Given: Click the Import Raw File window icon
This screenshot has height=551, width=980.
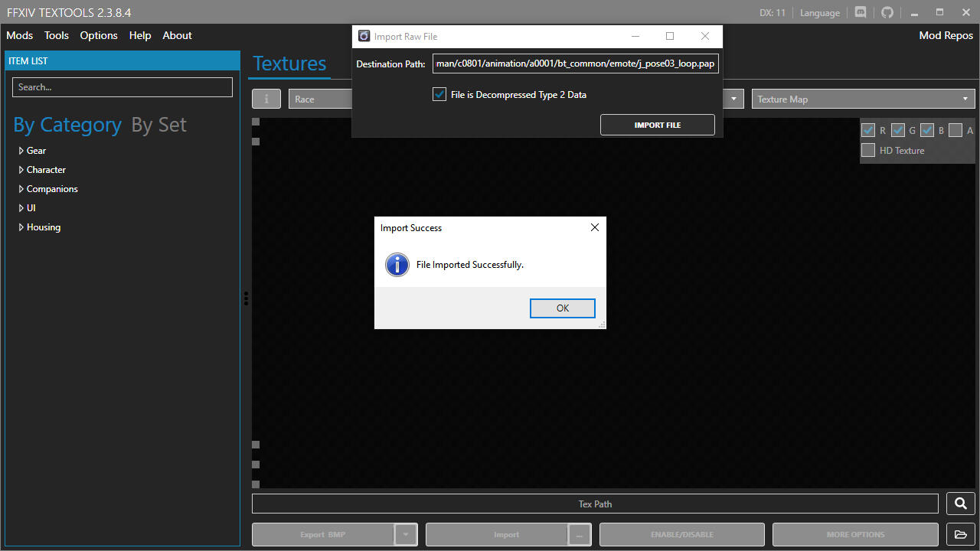Looking at the screenshot, I should click(364, 36).
